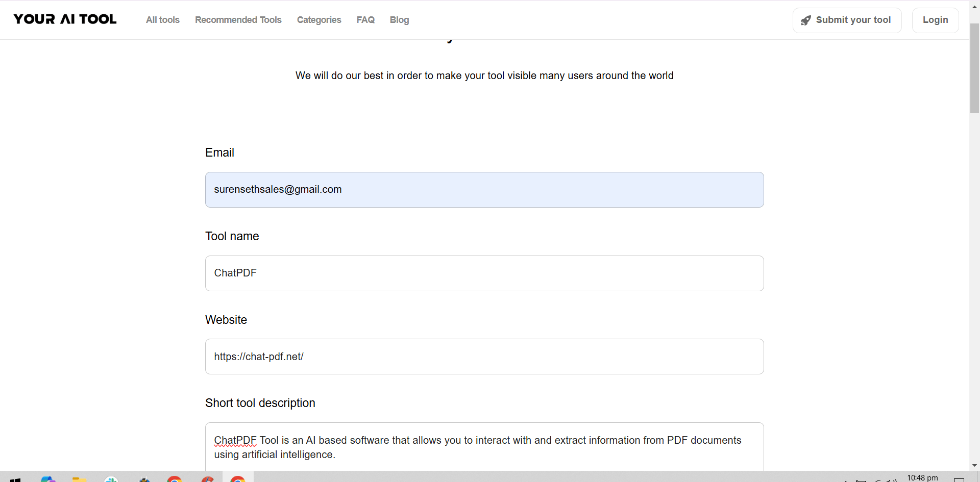Click the active Chrome icon in the taskbar

click(238, 478)
